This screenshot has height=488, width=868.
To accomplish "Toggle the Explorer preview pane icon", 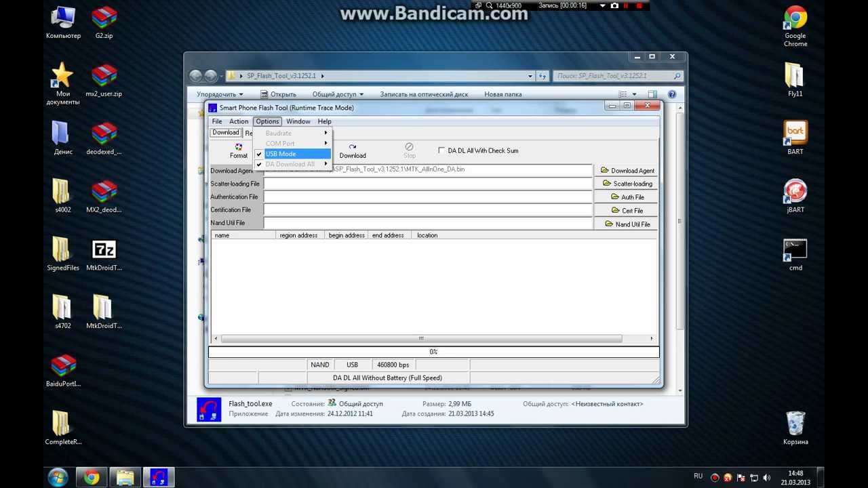I will coord(652,94).
